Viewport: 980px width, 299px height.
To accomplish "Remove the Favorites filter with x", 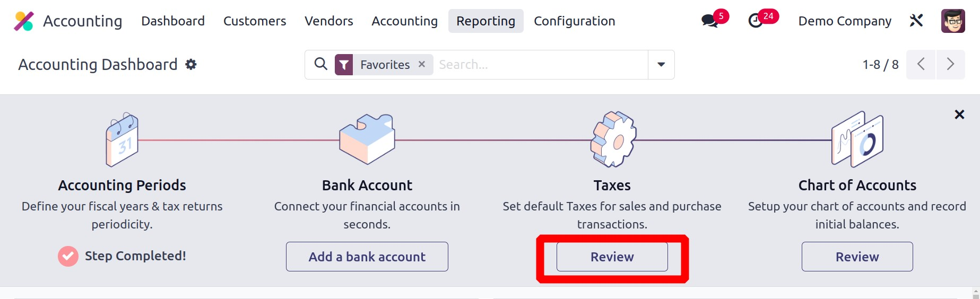I will (422, 64).
